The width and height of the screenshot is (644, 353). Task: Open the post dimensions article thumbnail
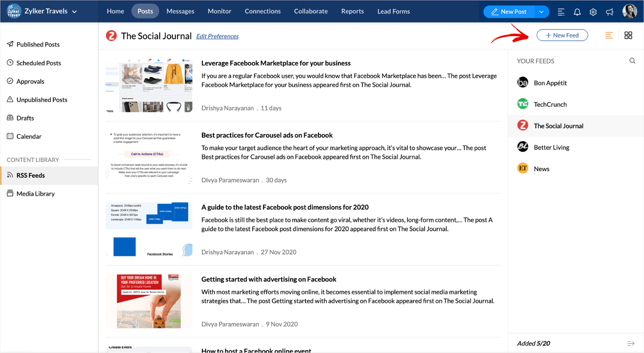149,229
